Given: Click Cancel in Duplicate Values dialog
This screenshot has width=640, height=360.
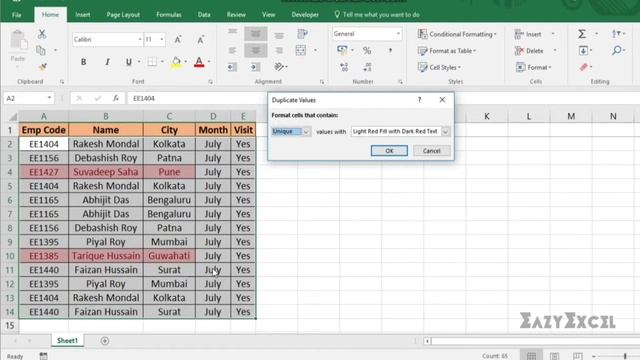Looking at the screenshot, I should coord(431,151).
